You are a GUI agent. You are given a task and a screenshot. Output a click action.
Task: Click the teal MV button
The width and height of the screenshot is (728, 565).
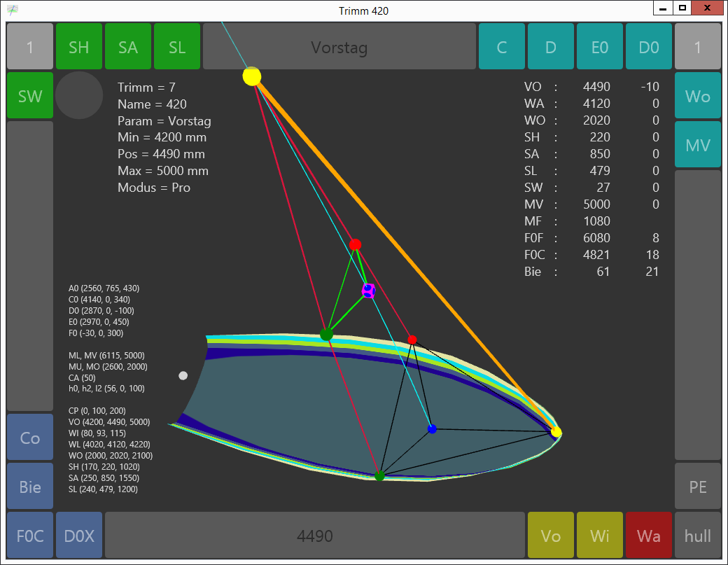point(698,145)
